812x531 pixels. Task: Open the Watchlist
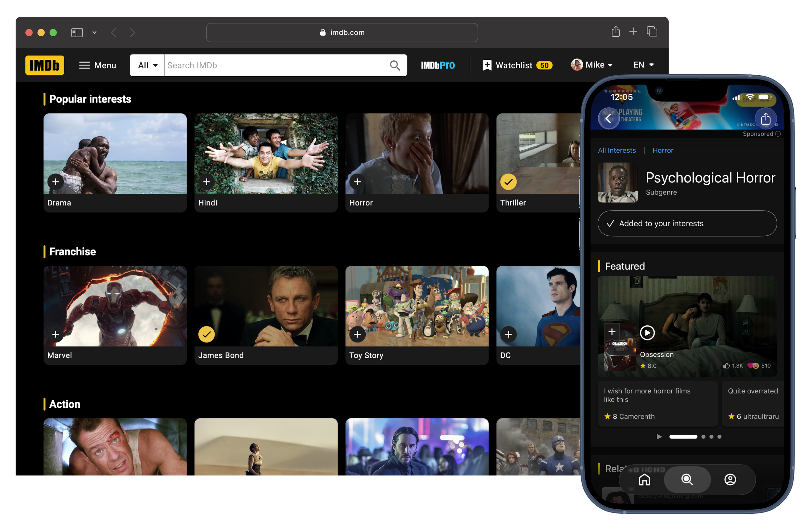517,65
